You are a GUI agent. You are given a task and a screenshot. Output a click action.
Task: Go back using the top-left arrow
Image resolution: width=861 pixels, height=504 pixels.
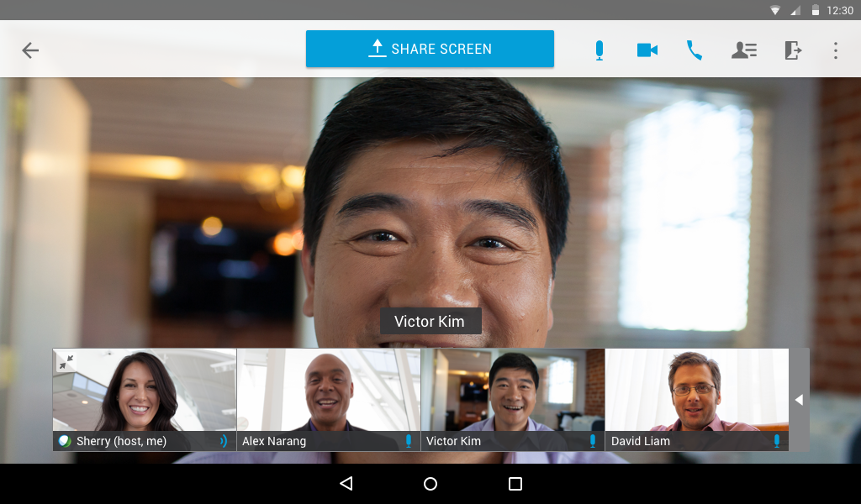point(30,50)
